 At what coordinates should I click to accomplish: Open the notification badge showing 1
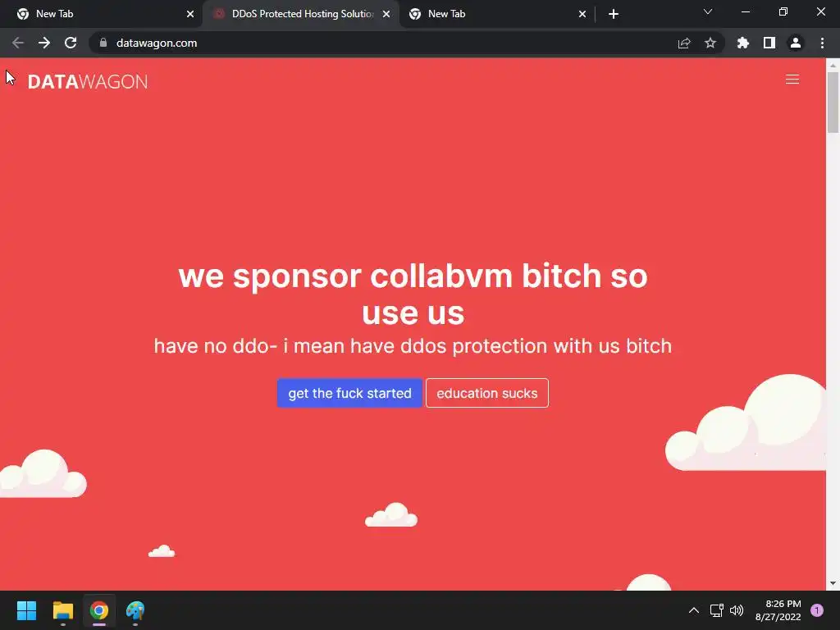[816, 610]
